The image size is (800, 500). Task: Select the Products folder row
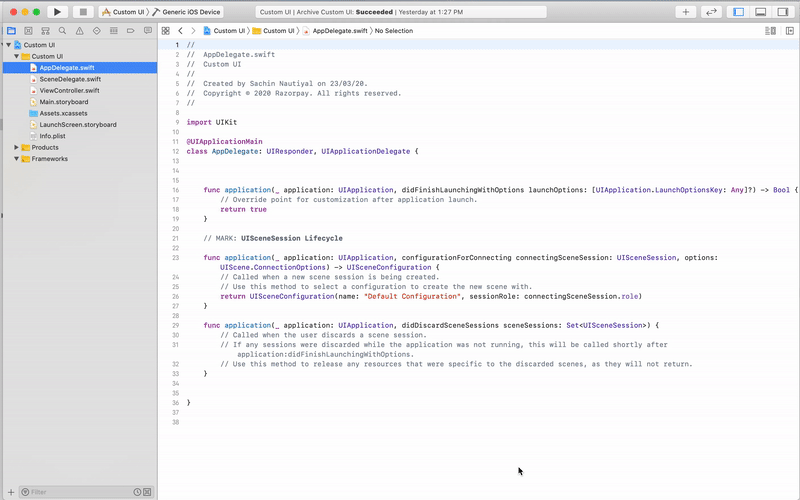80,147
